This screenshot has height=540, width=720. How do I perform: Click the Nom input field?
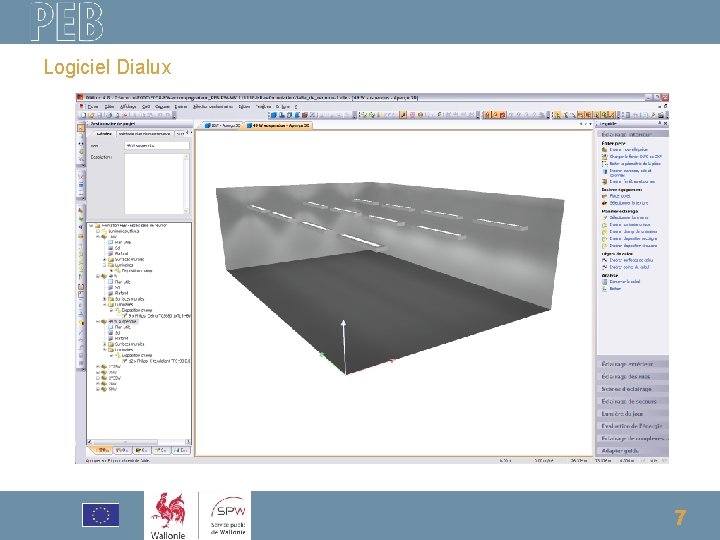tap(157, 146)
